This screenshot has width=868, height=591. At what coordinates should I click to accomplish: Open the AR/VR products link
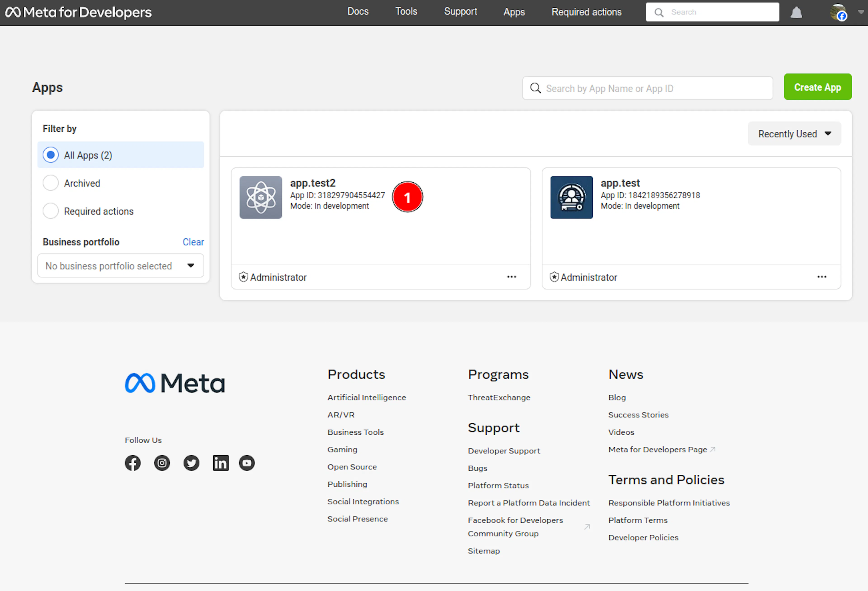click(x=341, y=415)
